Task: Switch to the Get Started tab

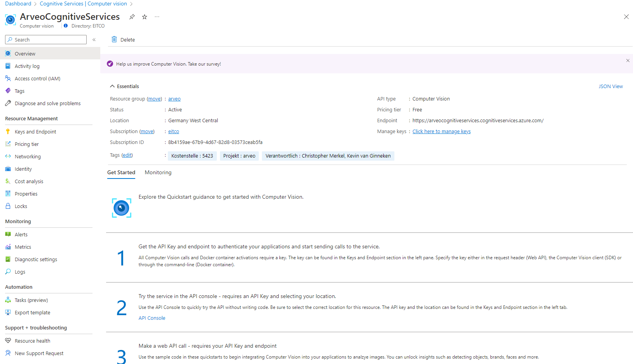Action: tap(121, 172)
